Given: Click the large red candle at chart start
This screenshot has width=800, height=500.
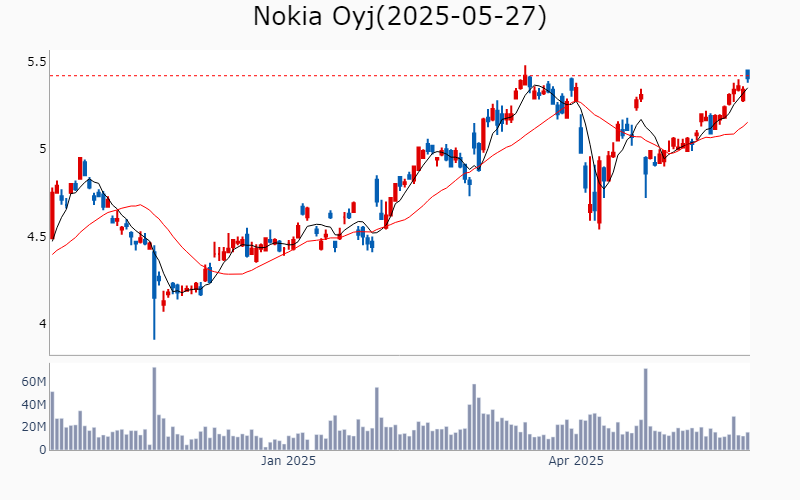Looking at the screenshot, I should 52,213.
